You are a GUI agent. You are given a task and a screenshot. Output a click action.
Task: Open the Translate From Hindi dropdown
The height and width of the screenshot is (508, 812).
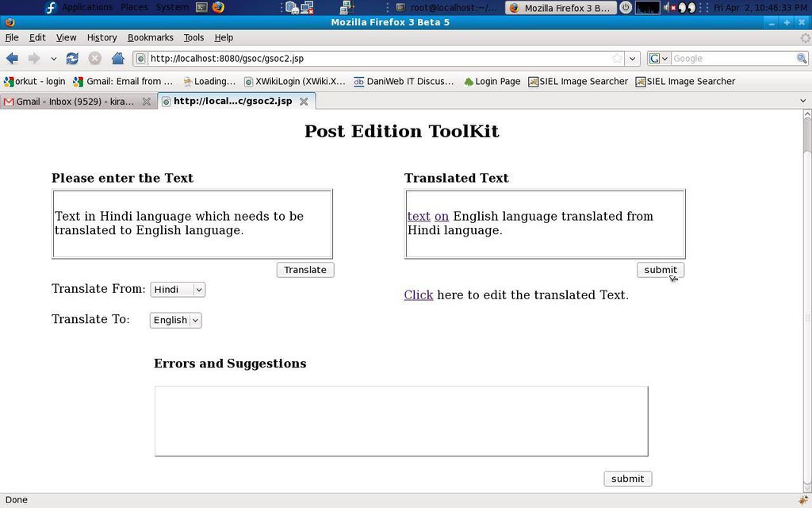[x=178, y=290]
